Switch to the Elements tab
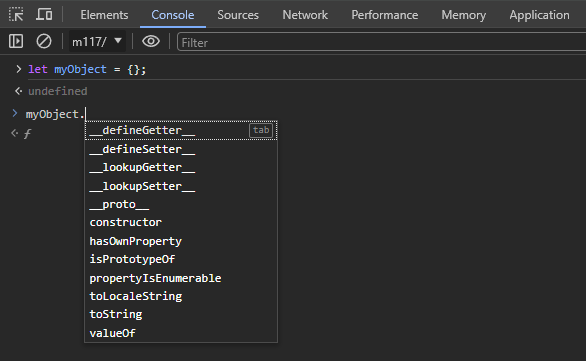The height and width of the screenshot is (361, 586). (x=104, y=15)
